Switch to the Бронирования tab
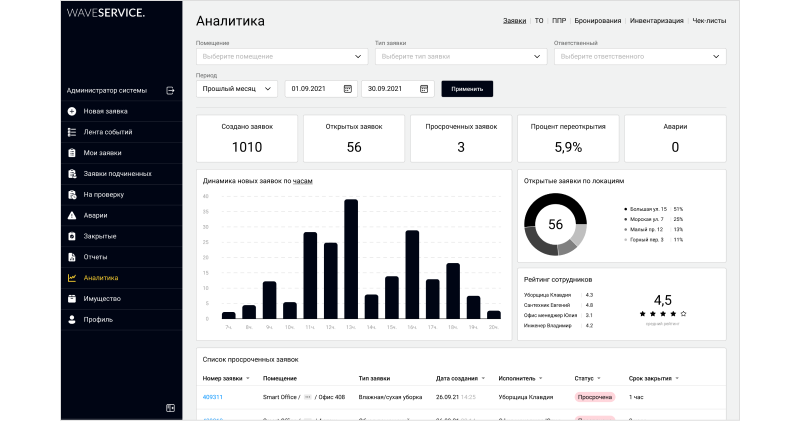 tap(598, 20)
